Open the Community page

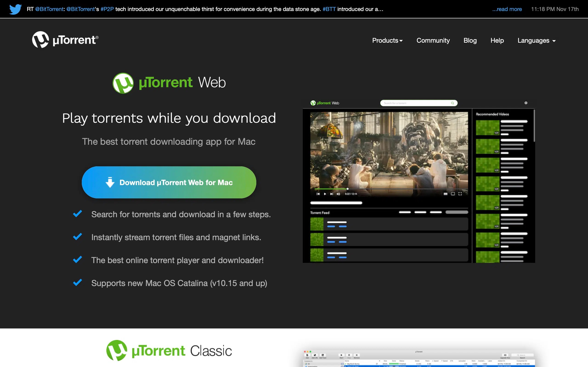pos(433,40)
